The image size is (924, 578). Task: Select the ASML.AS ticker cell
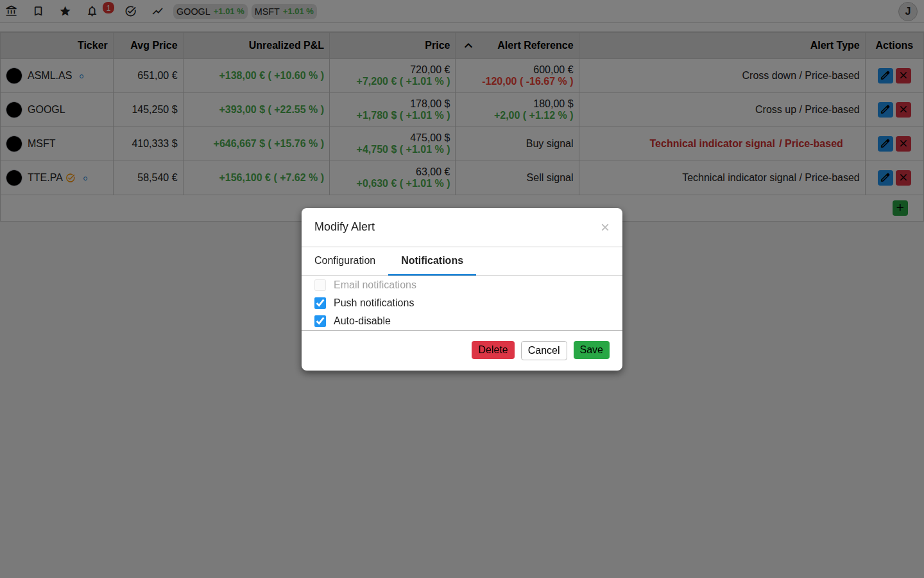(x=57, y=76)
